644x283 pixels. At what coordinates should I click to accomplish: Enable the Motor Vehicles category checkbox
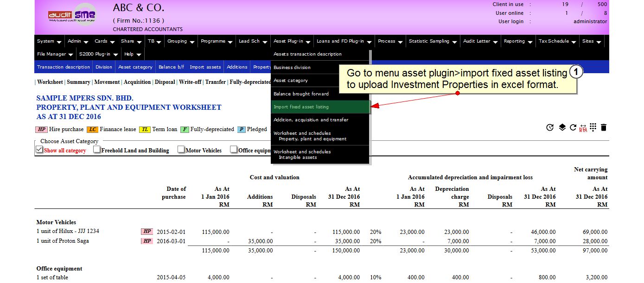[181, 150]
